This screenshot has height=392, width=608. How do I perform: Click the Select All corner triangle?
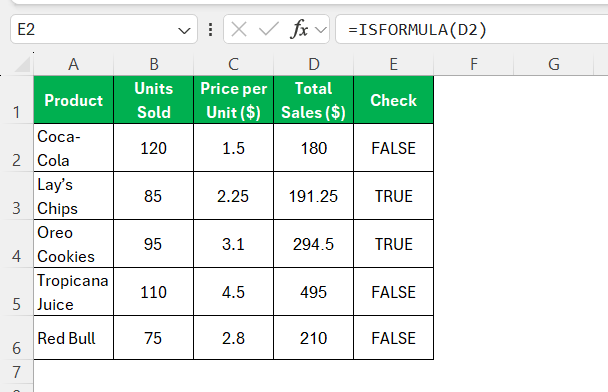click(23, 65)
